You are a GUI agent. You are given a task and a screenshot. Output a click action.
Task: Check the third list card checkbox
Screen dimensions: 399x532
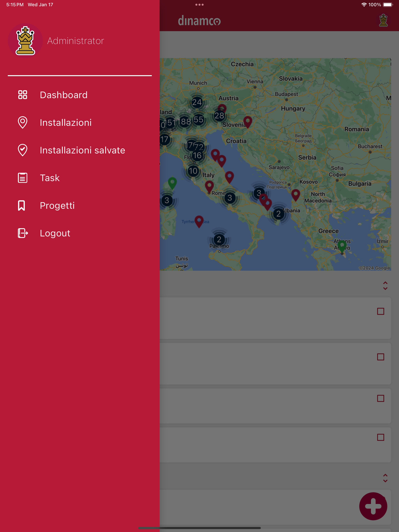[380, 398]
